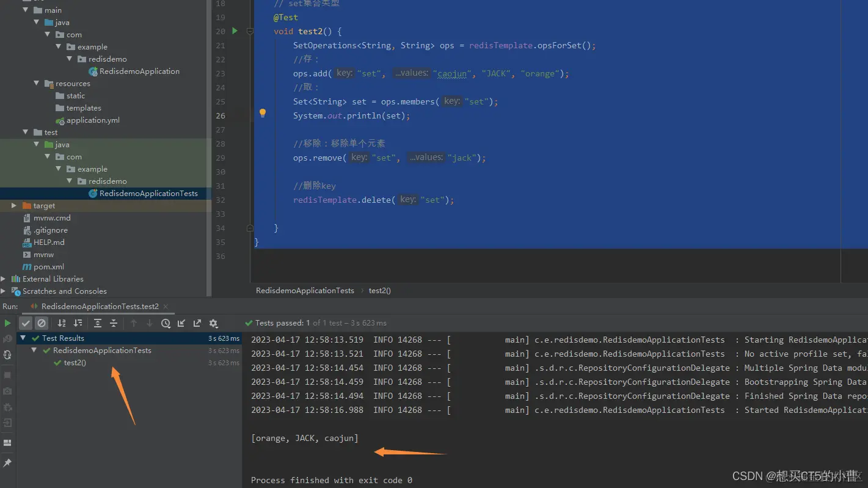Toggle Show Passed tests filter
This screenshot has width=868, height=488.
[26, 323]
